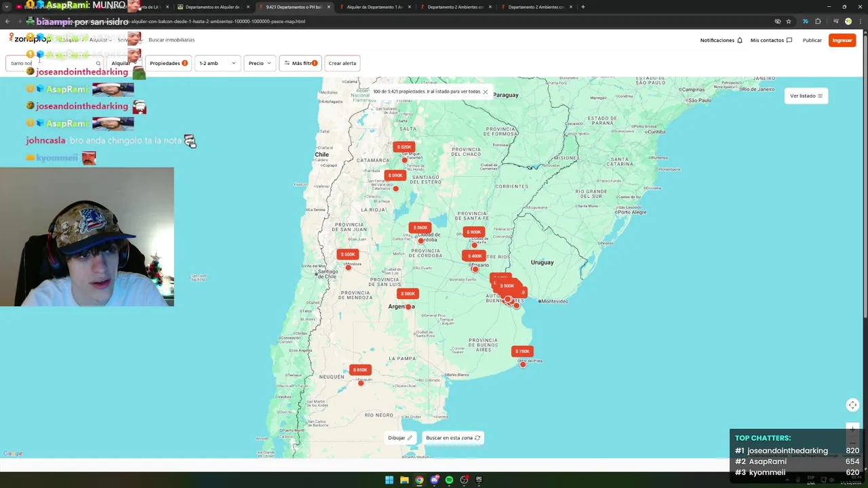Select the $ 360K Córdoba price marker

point(420,228)
